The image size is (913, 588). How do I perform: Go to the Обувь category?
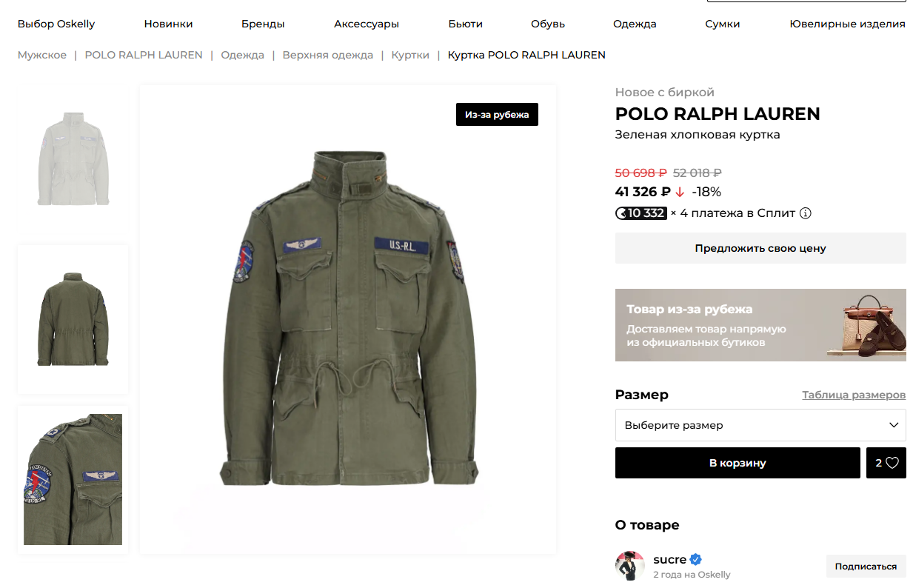[548, 24]
